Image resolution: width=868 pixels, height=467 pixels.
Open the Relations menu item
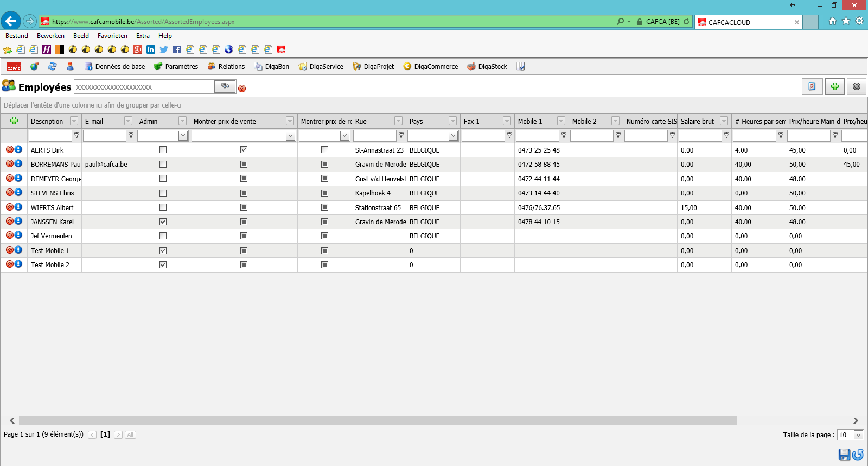pos(226,66)
